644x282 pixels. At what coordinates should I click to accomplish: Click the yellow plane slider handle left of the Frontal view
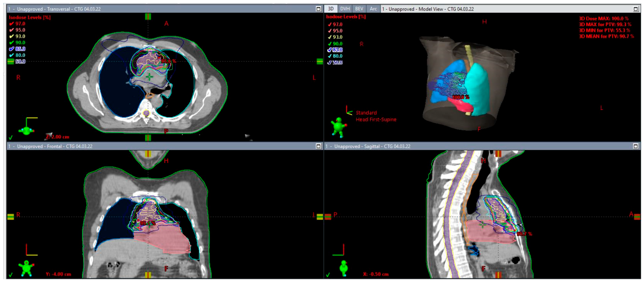click(x=11, y=217)
